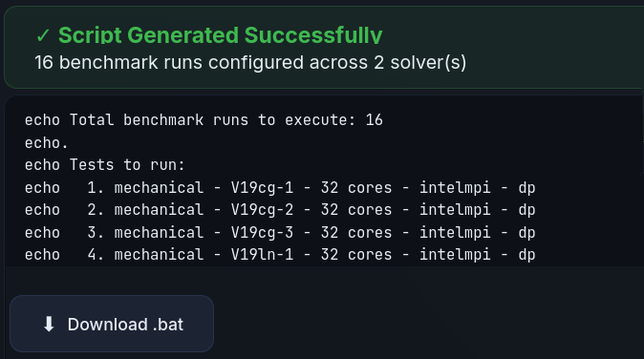Click the standalone echo. line
644x359 pixels.
click(x=47, y=143)
